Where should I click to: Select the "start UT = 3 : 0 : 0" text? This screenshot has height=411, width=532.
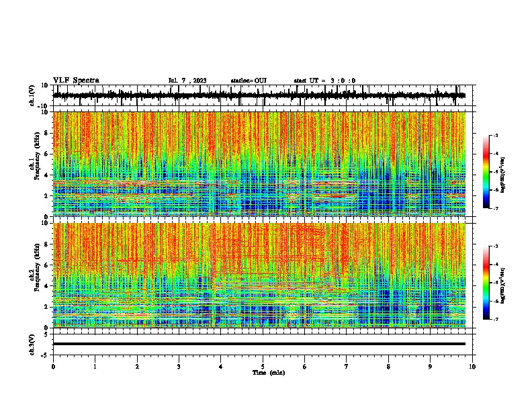324,81
